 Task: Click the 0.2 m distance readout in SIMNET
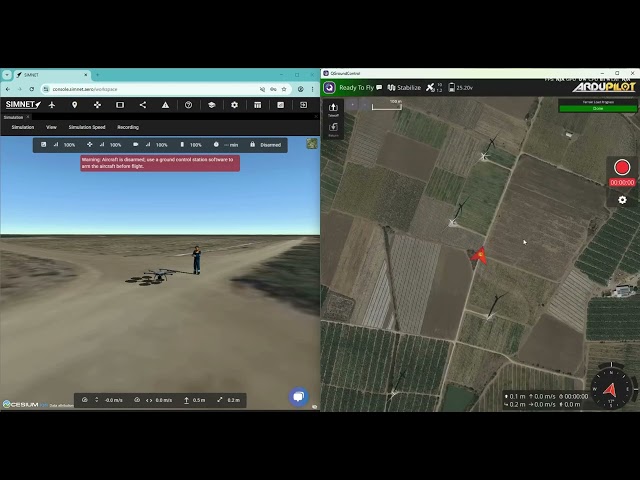229,400
